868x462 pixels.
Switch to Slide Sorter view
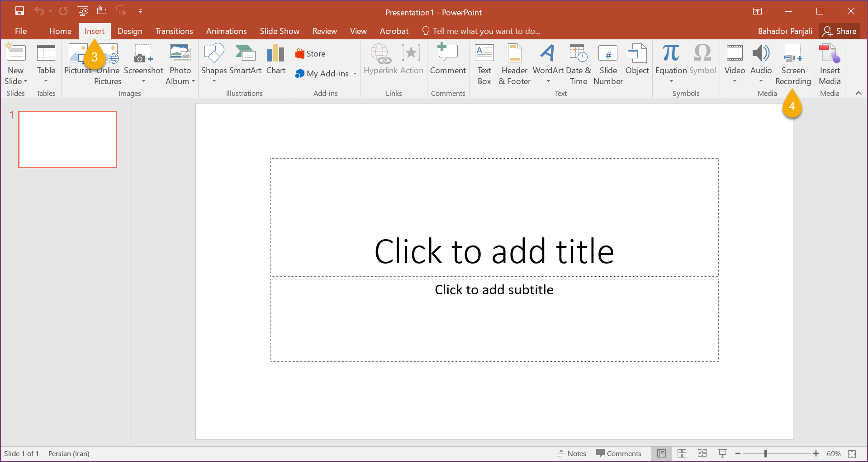682,453
